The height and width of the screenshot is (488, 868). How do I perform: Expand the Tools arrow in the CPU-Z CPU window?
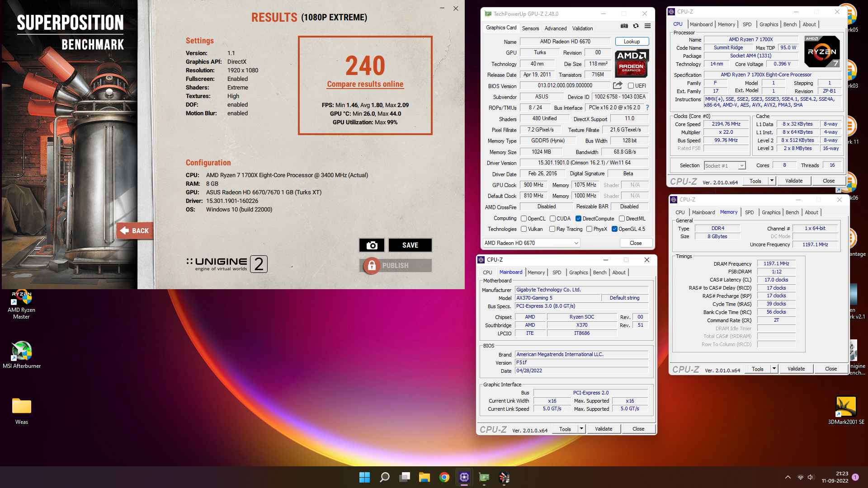772,181
